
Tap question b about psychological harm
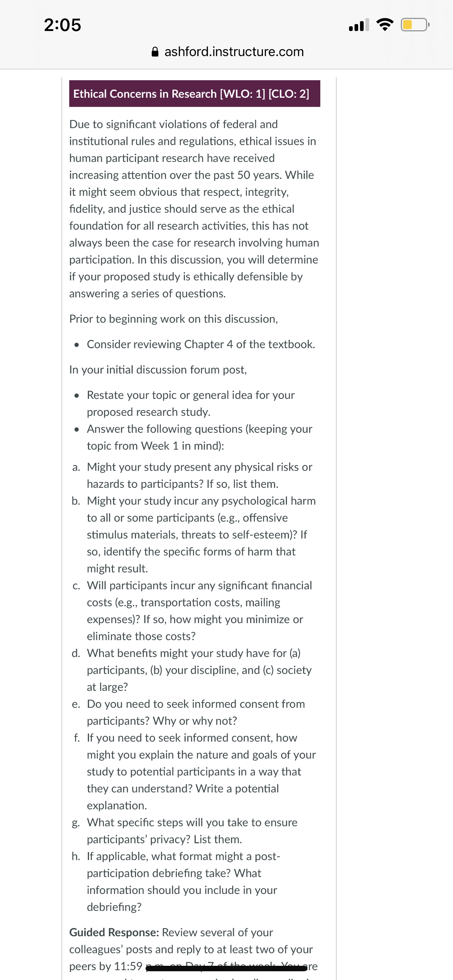194,534
